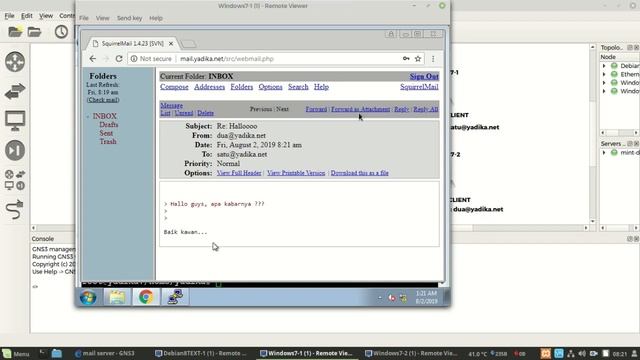
Task: Browse end devices monitor icon in GNS3
Action: pyautogui.click(x=15, y=121)
